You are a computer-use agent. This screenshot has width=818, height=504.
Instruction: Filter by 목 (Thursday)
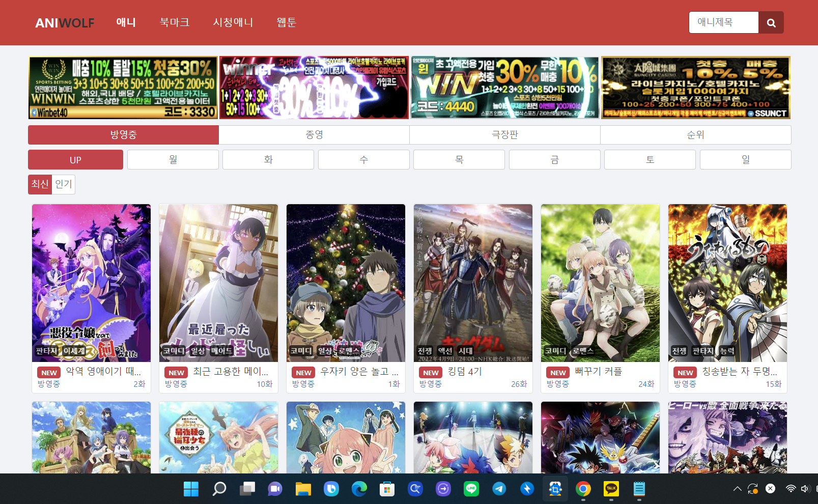click(x=459, y=160)
